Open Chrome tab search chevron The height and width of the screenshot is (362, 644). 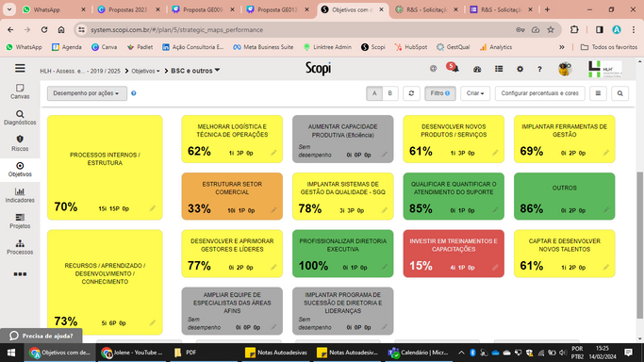[9, 9]
